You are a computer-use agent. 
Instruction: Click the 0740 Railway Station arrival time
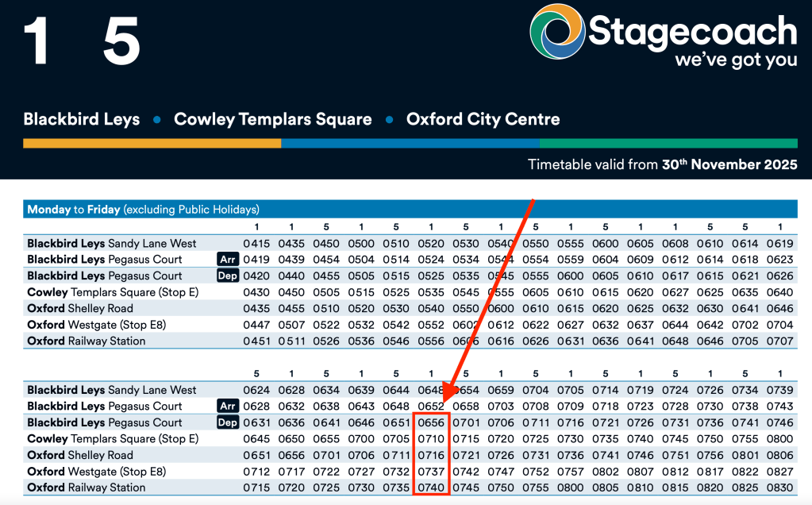431,488
